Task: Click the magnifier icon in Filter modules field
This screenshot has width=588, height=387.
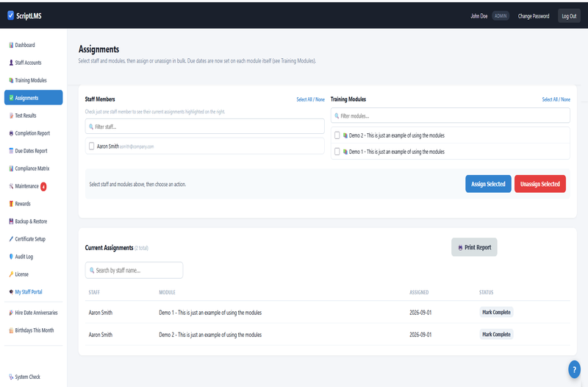Action: pyautogui.click(x=337, y=116)
